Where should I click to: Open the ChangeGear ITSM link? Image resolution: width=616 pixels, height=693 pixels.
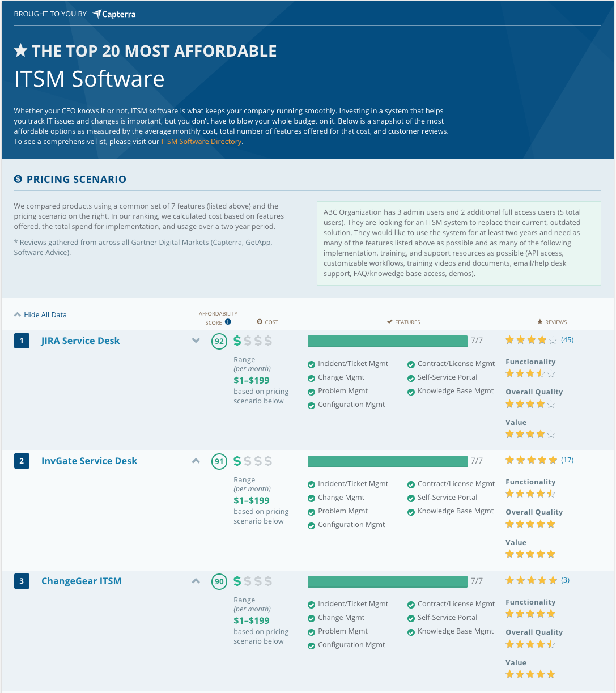click(x=81, y=581)
